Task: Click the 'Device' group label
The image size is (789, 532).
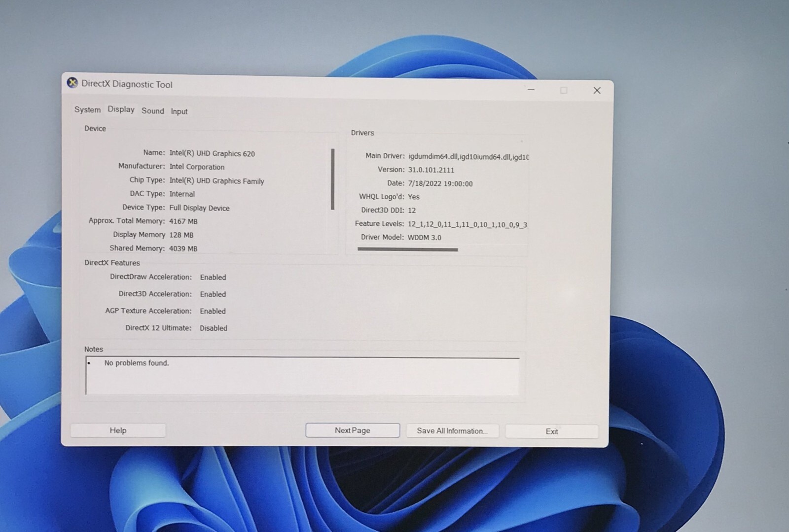Action: click(x=95, y=128)
